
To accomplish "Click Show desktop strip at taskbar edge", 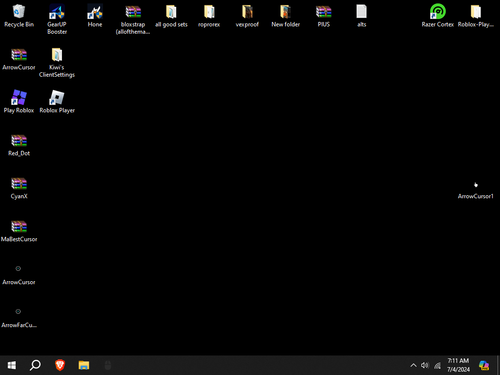I will [498, 365].
